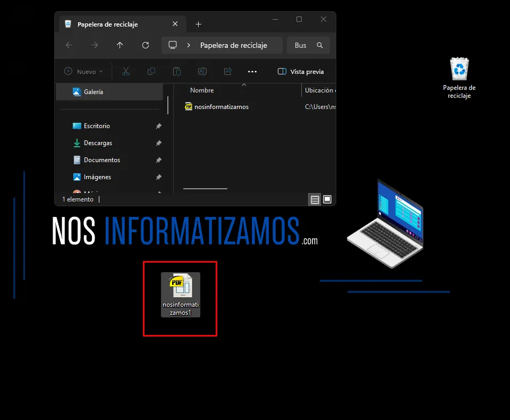Refresh the Papelera de reciclaje view
Viewport: 510px width, 420px height.
tap(146, 45)
